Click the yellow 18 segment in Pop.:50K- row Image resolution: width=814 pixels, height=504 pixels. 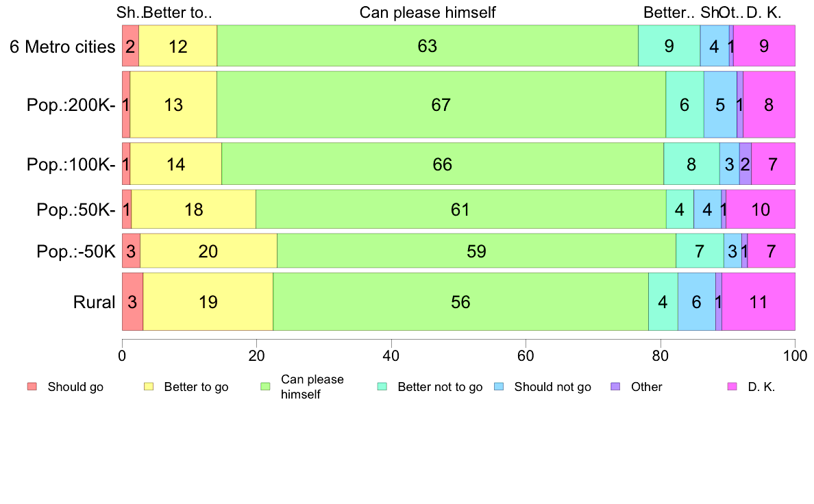[194, 209]
